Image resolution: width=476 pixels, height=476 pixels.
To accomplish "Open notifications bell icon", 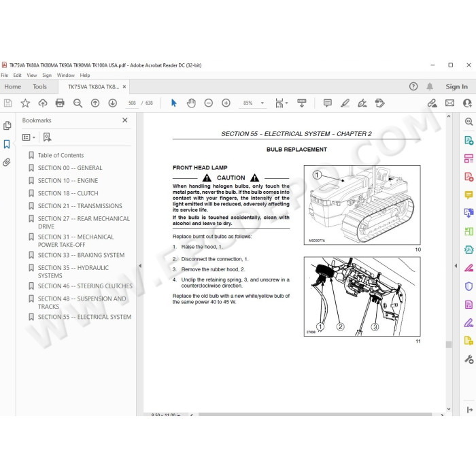I will [430, 87].
